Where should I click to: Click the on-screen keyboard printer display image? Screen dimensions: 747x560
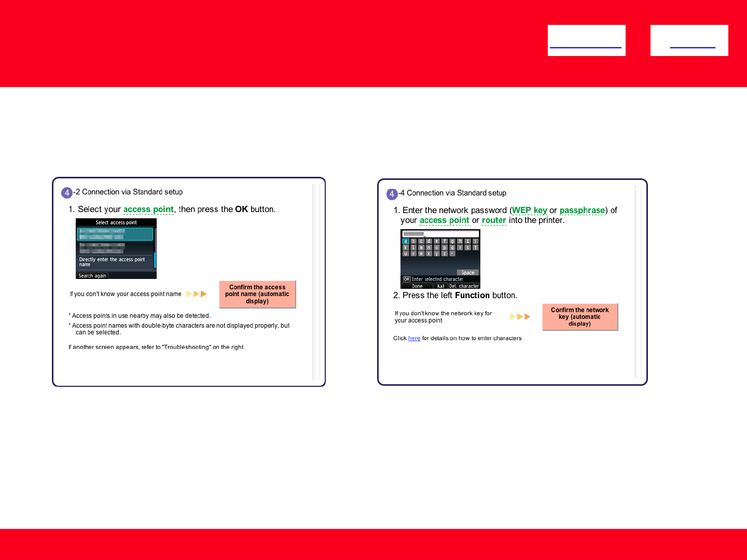click(x=440, y=259)
